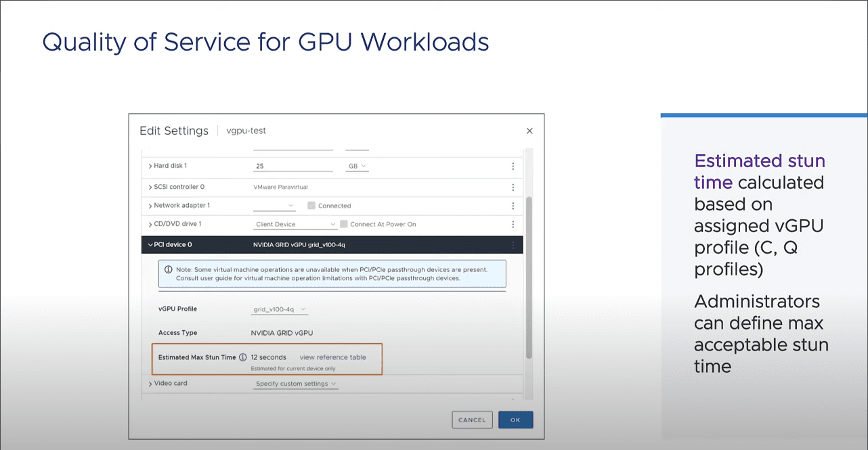Click the hard disk size field showing 25

pos(292,166)
